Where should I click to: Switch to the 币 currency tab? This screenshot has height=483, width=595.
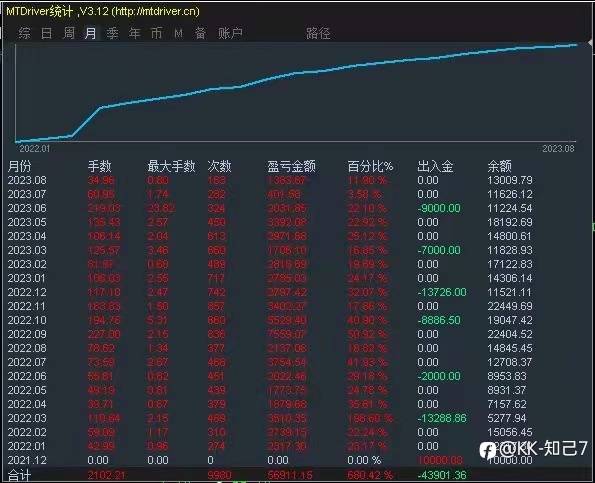156,33
